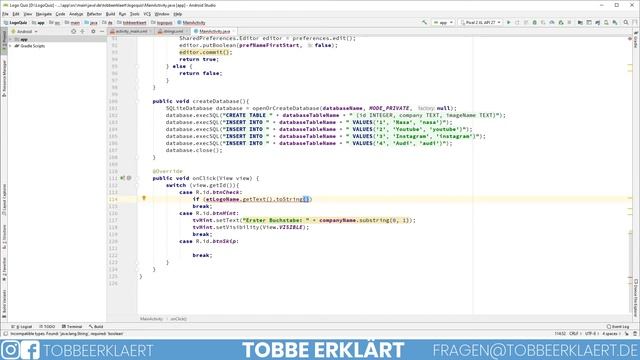This screenshot has width=640, height=360.
Task: Click the Structure side tool window tab
Action: coord(4,238)
